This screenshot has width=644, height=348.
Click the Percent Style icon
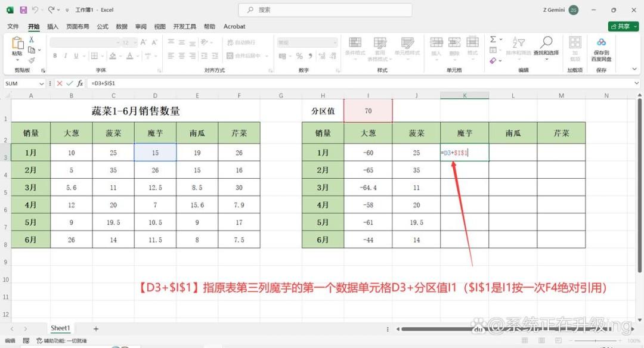(299, 56)
